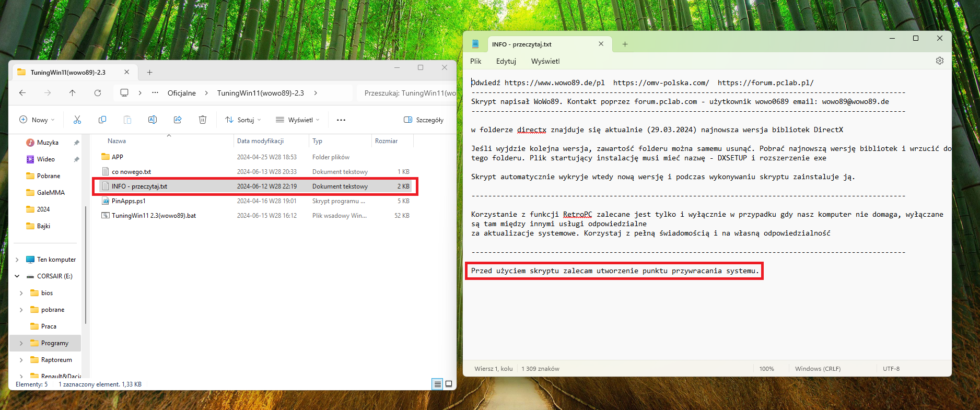Click the Rename icon in Explorer toolbar
980x410 pixels.
click(x=153, y=120)
